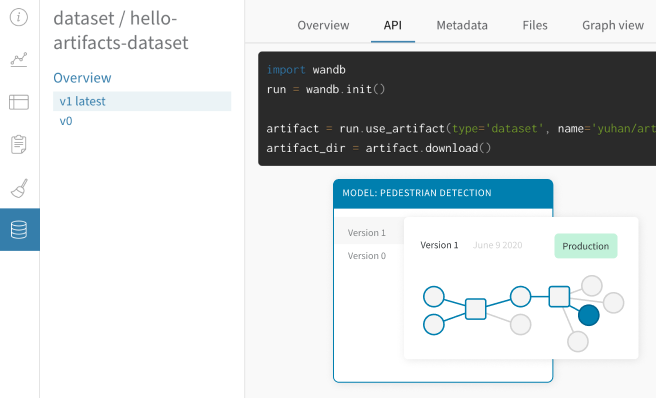Screen dimensions: 656x398
Task: Open the reports clipboard icon
Action: (x=19, y=145)
